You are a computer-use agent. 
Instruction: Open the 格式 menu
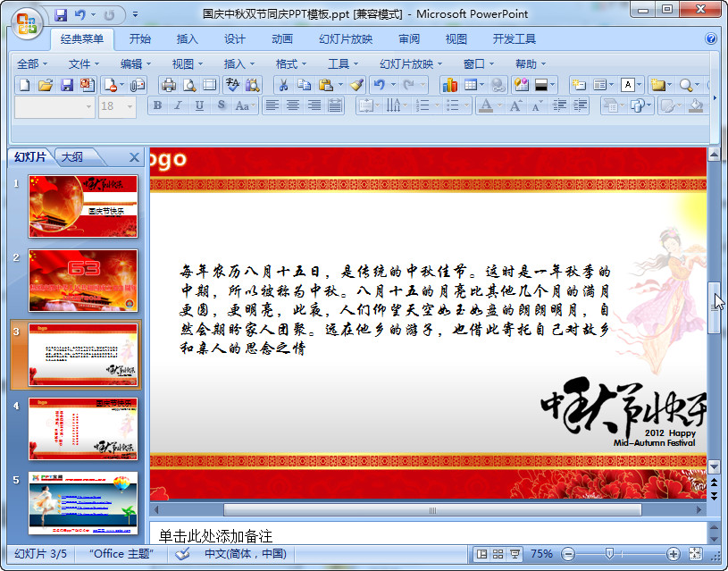coord(291,63)
